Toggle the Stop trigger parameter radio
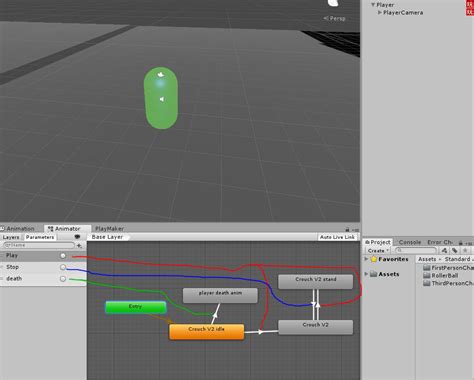This screenshot has height=380, width=474. (63, 267)
